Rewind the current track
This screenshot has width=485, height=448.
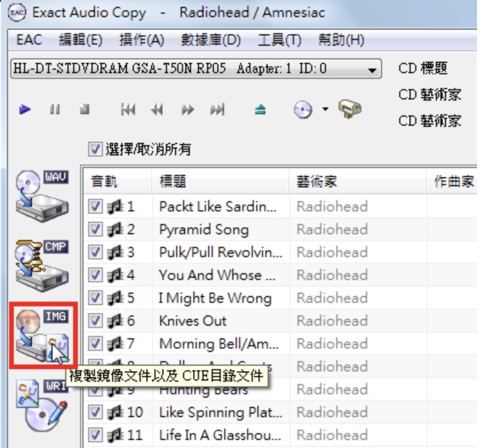click(157, 109)
